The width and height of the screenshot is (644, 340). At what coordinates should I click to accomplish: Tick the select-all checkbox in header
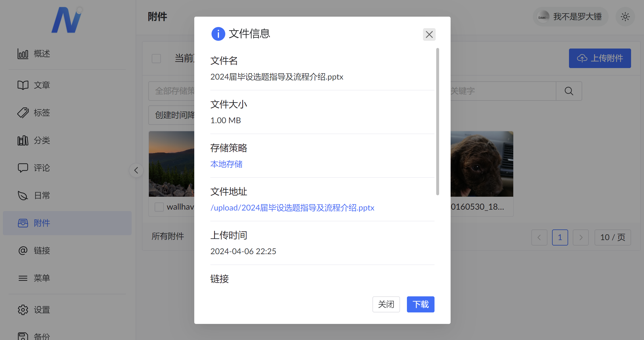[x=156, y=59]
